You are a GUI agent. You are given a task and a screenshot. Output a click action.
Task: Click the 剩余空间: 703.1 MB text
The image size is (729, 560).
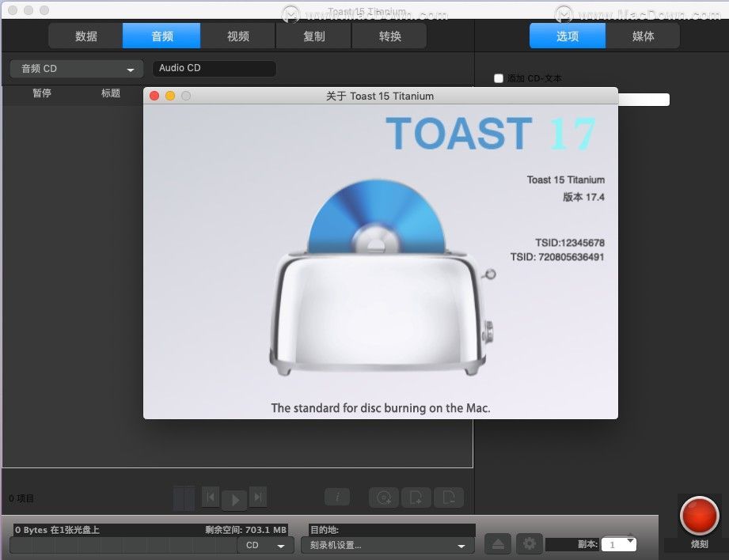(x=246, y=530)
